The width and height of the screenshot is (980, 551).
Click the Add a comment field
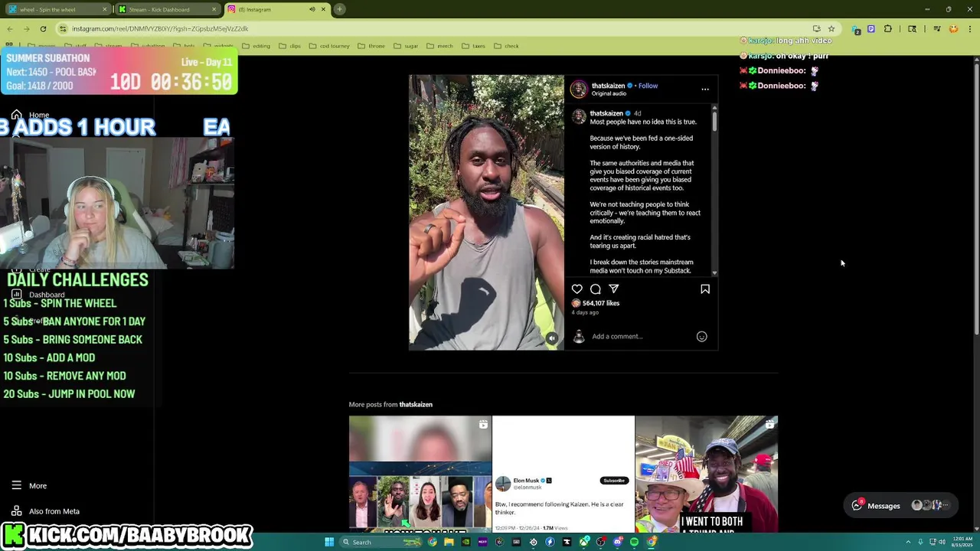(x=640, y=336)
